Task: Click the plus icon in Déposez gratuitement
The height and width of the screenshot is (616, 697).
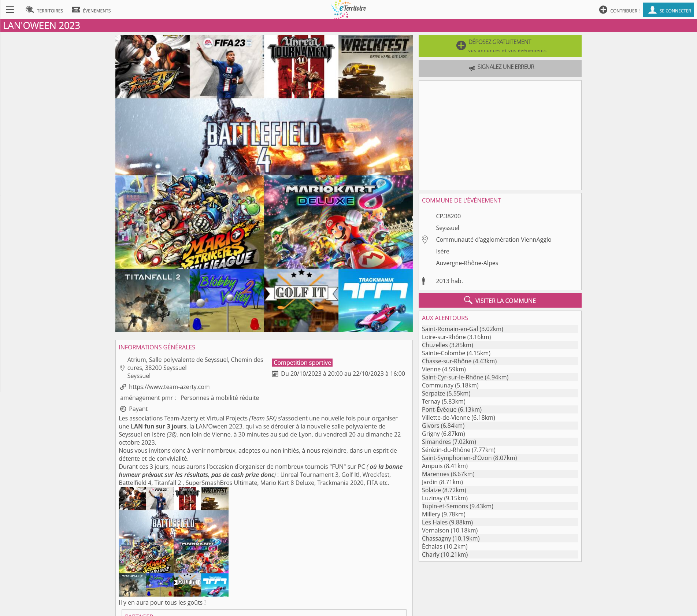Action: coord(461,45)
